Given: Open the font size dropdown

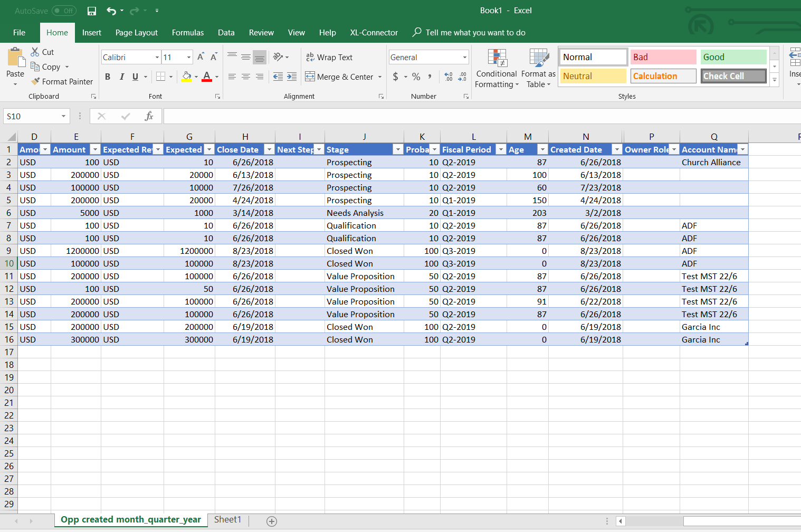Looking at the screenshot, I should (188, 57).
